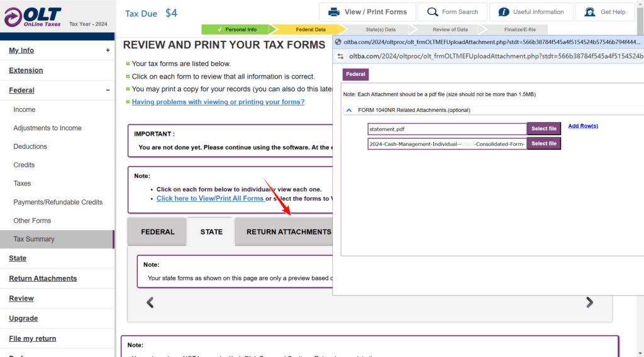Click the magnifying glass Form Search icon
The height and width of the screenshot is (357, 644).
pyautogui.click(x=433, y=13)
